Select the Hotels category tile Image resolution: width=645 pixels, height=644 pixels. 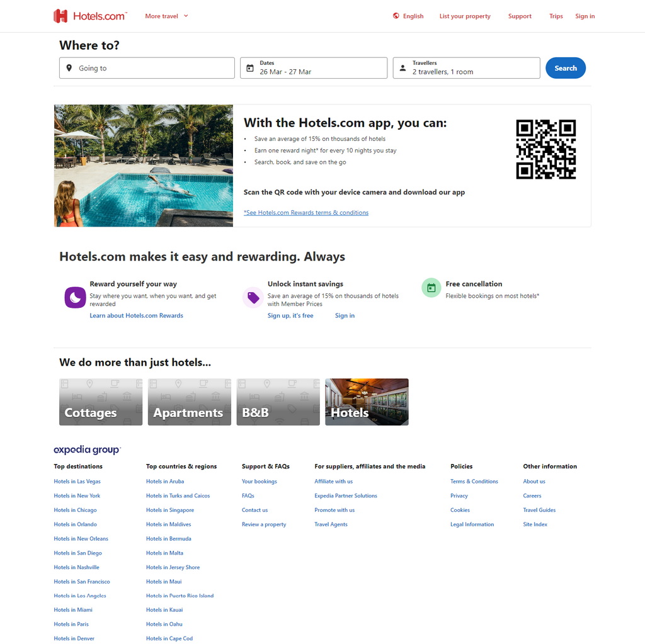pos(367,402)
